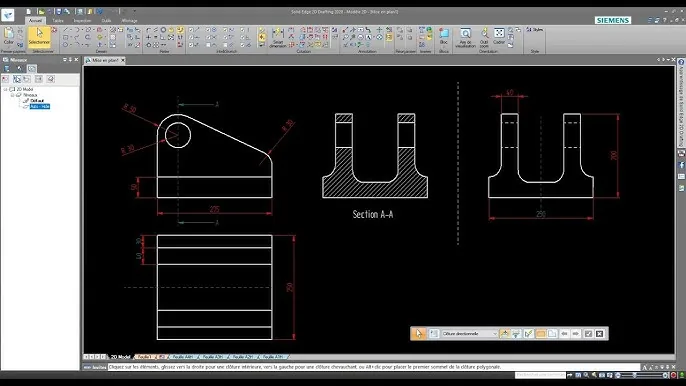Close the Mise en plan1 document tab
The image size is (686, 386).
pos(123,60)
